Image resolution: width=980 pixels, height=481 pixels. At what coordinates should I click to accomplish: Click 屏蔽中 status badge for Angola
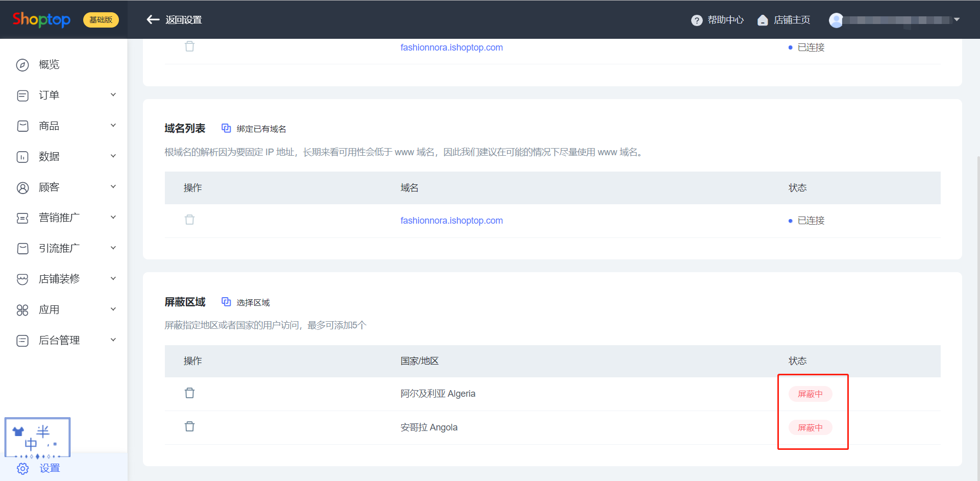810,428
